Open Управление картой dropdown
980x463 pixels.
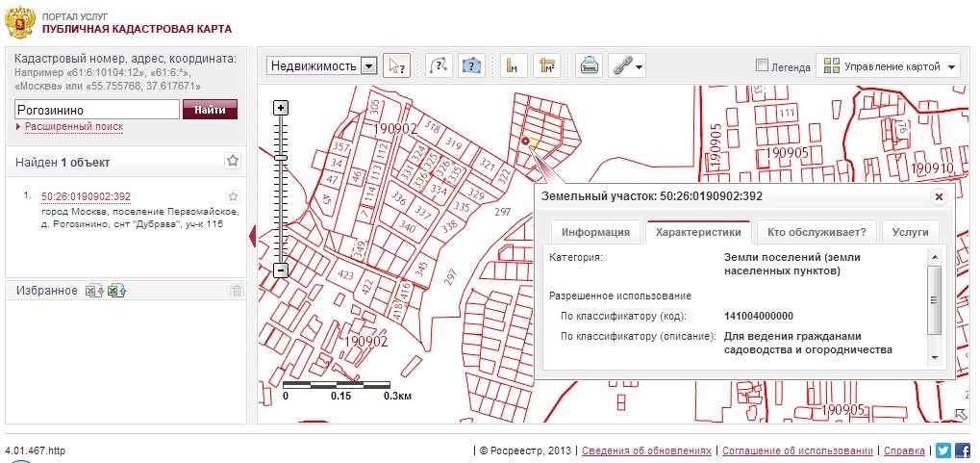point(888,65)
